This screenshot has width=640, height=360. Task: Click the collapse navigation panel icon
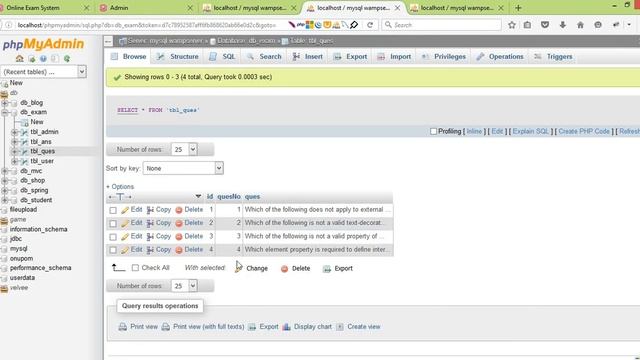108,41
